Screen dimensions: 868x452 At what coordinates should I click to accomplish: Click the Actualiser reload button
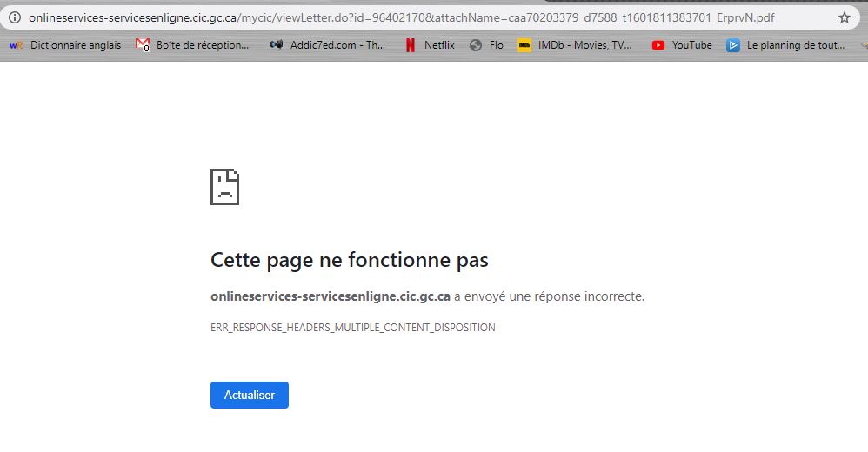point(249,395)
